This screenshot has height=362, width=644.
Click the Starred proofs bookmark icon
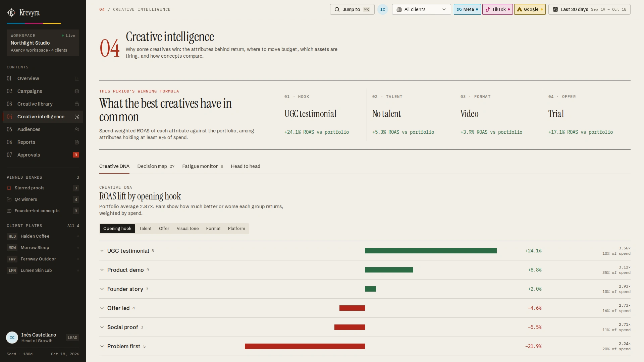tap(9, 188)
